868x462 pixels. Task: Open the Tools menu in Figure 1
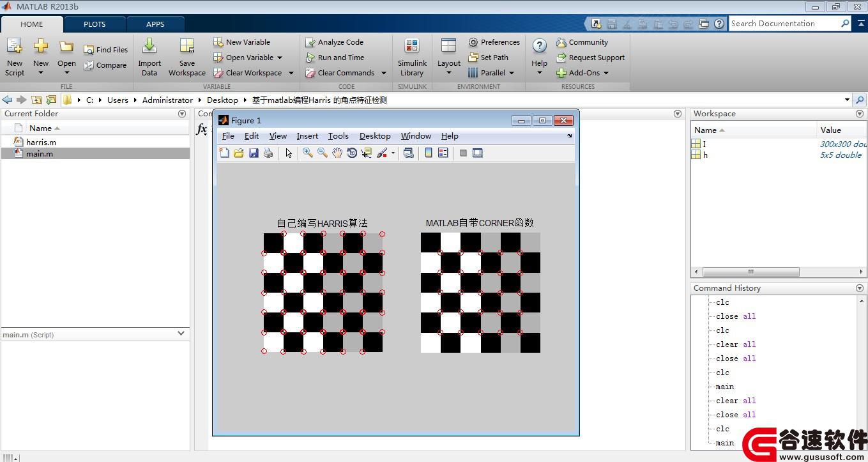[339, 136]
